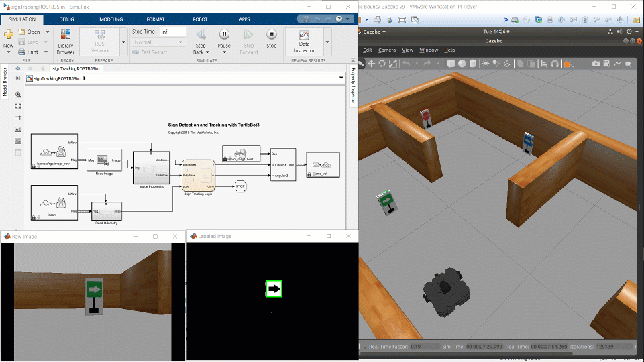644x362 pixels.
Task: Take a Gazebo screenshot with camera icon
Action: click(x=596, y=64)
